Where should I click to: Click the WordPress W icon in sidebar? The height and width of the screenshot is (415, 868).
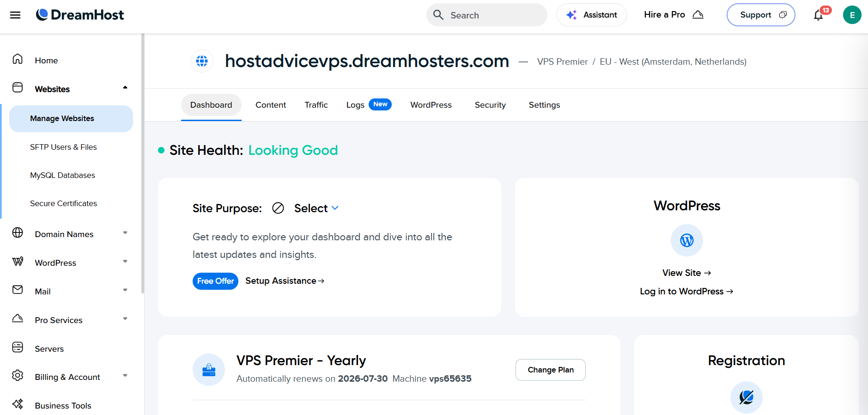click(x=18, y=262)
